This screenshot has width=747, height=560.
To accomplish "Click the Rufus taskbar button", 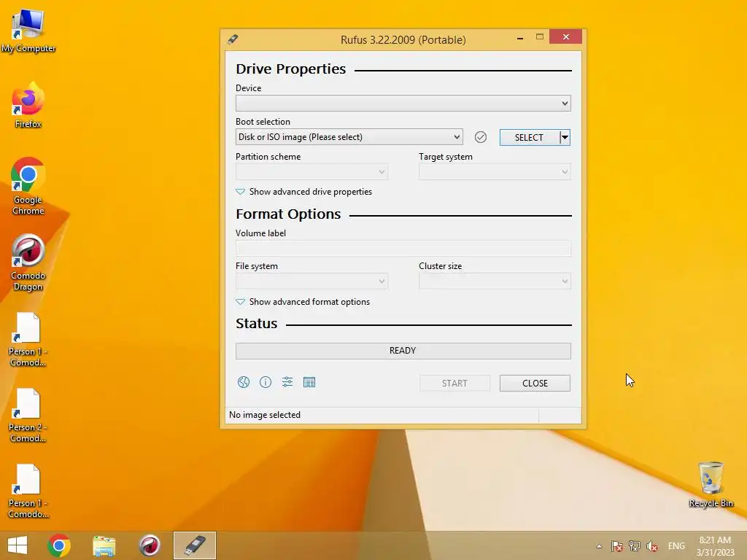I will pos(194,545).
